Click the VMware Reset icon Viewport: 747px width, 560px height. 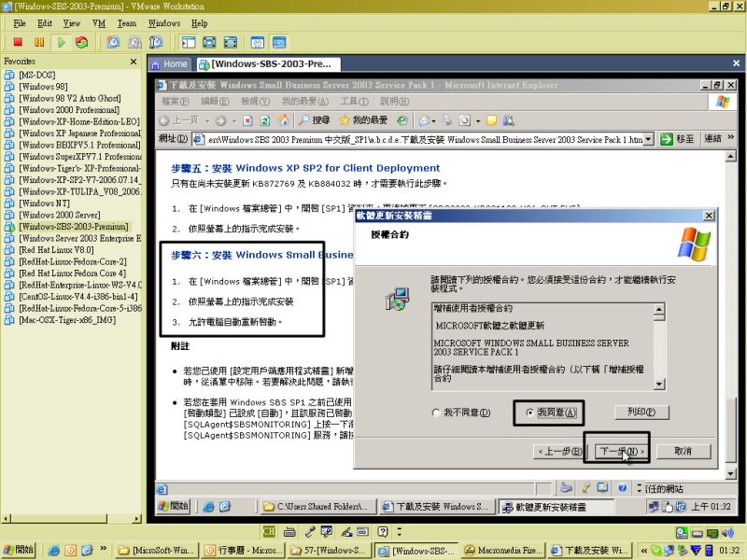point(82,42)
